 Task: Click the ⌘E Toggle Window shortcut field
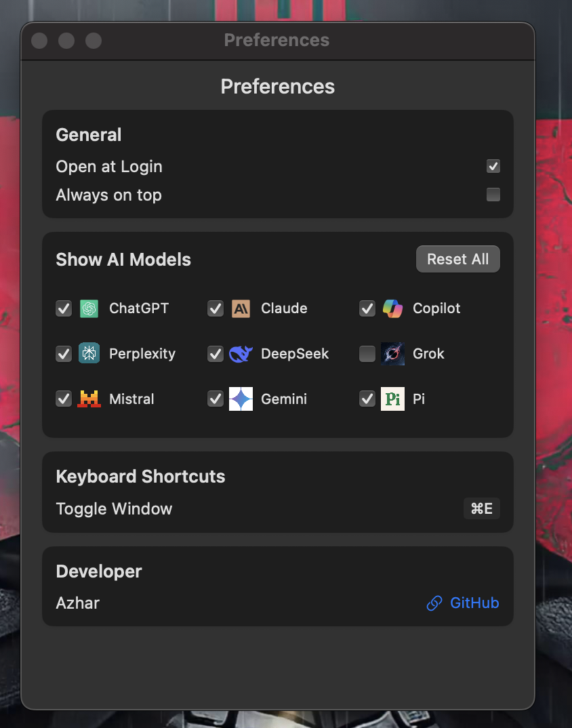(481, 508)
